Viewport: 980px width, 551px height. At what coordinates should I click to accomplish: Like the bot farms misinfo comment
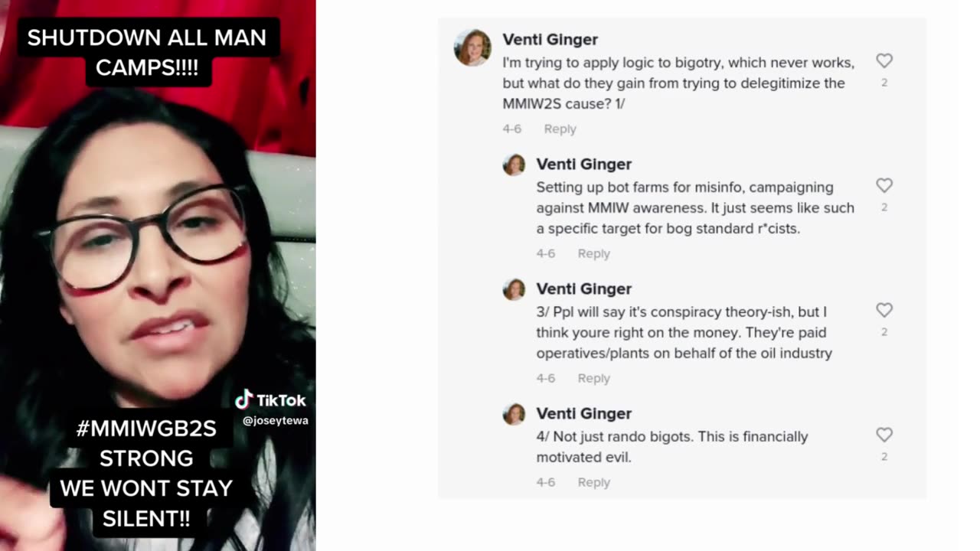(x=884, y=185)
